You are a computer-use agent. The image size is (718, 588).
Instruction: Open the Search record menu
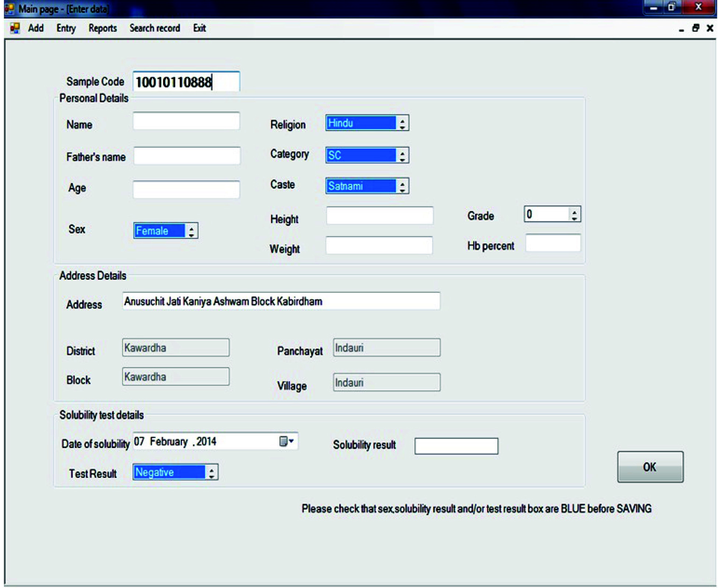[x=155, y=28]
